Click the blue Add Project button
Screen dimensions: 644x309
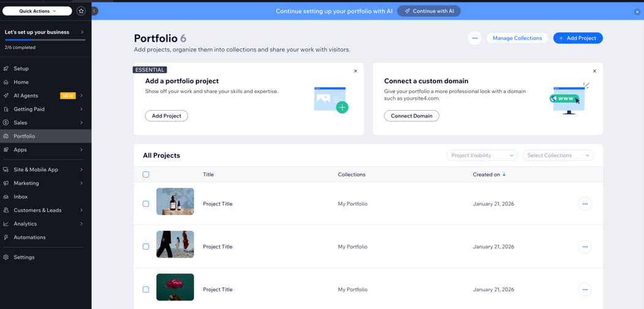point(578,38)
